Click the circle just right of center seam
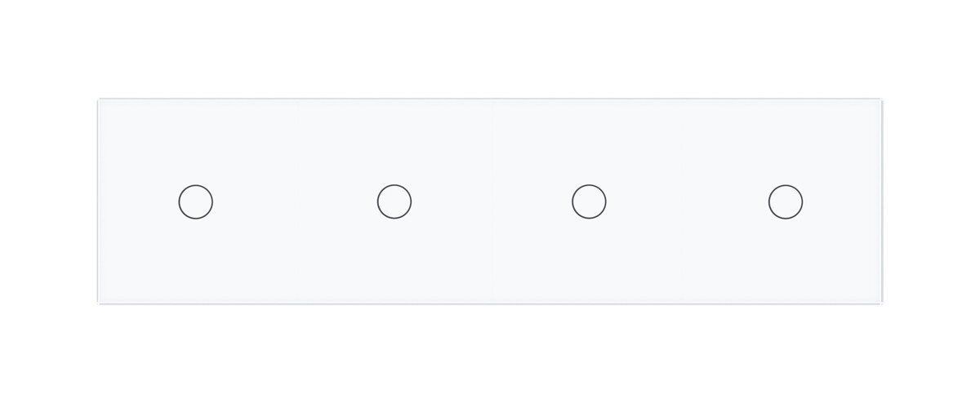This screenshot has width=980, height=403. pyautogui.click(x=589, y=201)
